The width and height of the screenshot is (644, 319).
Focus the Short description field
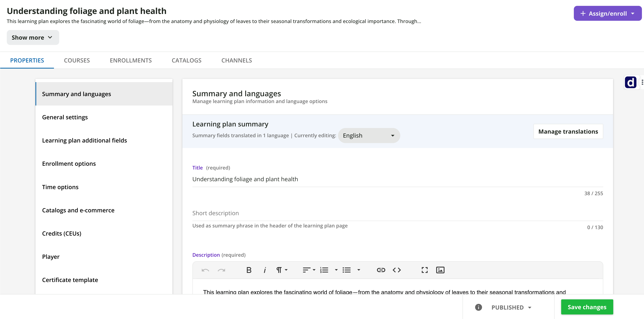[x=397, y=213]
